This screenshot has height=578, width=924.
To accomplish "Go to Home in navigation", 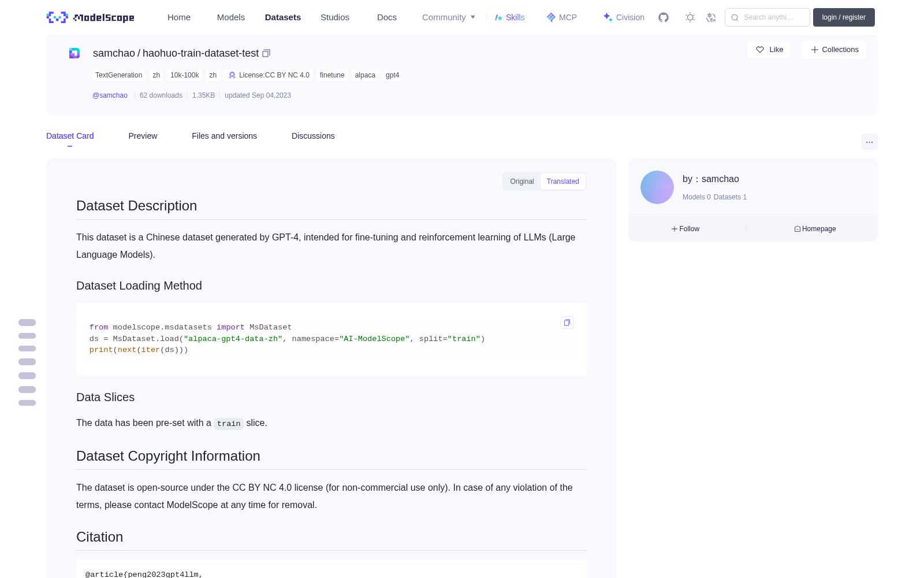I will pyautogui.click(x=179, y=17).
